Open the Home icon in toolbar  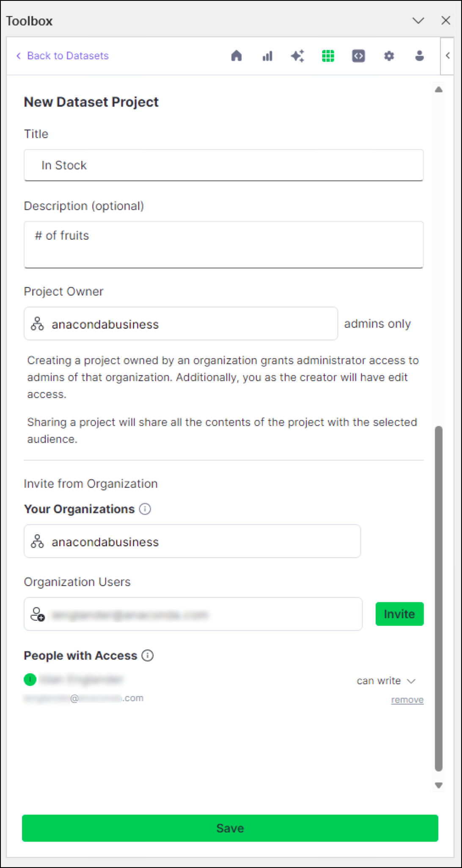236,56
